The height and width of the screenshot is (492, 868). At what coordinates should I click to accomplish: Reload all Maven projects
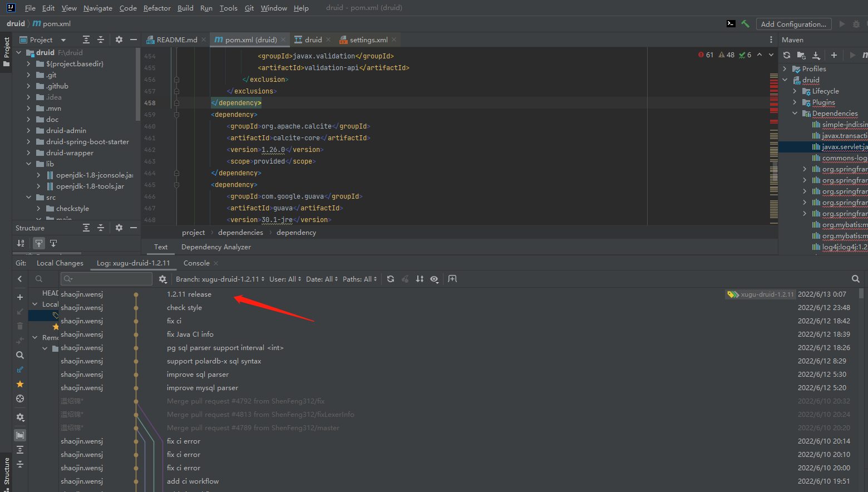[x=787, y=55]
